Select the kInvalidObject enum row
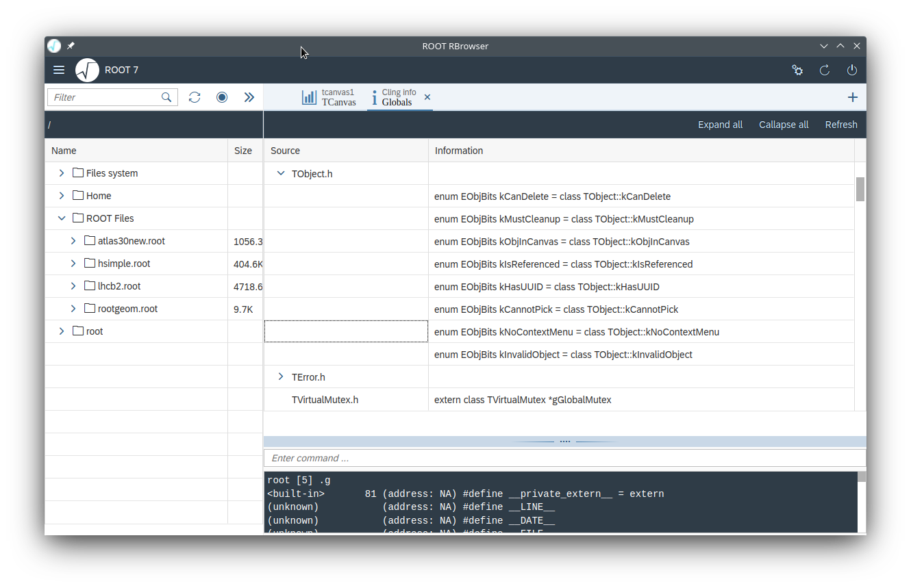911x588 pixels. pyautogui.click(x=559, y=355)
